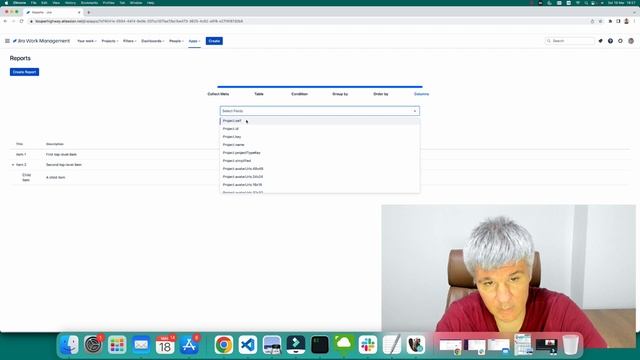Open the Filters dropdown menu
640x360 pixels.
coord(129,41)
